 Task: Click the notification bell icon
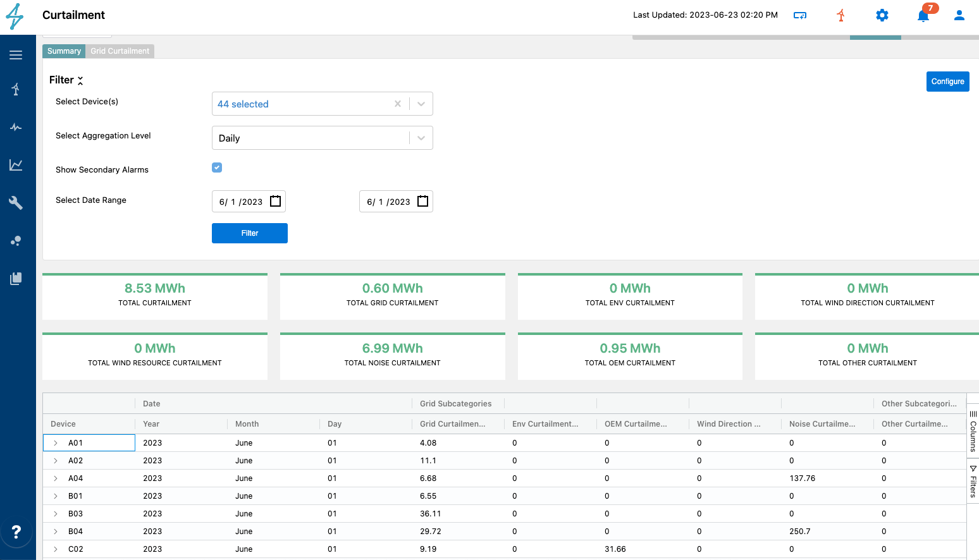point(923,16)
